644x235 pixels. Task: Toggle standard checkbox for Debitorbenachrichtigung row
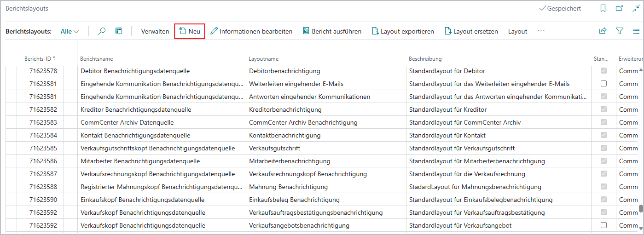[x=603, y=71]
